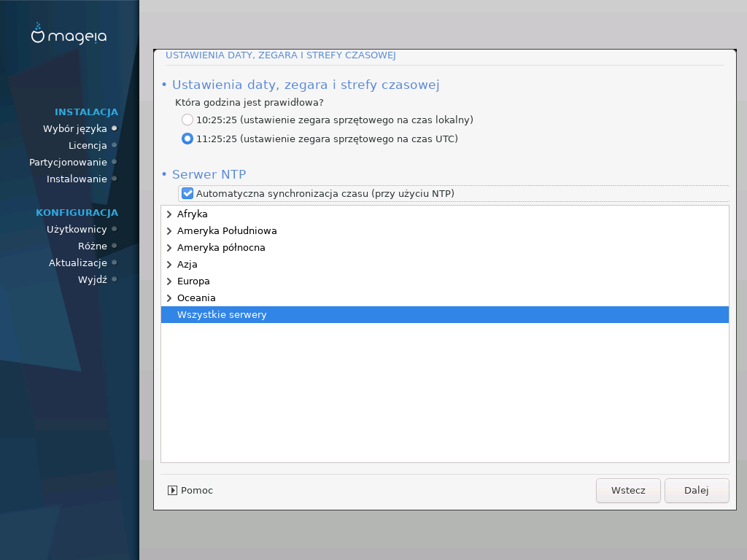
Task: Select 11:25:25 UTC hardware clock option
Action: click(187, 139)
